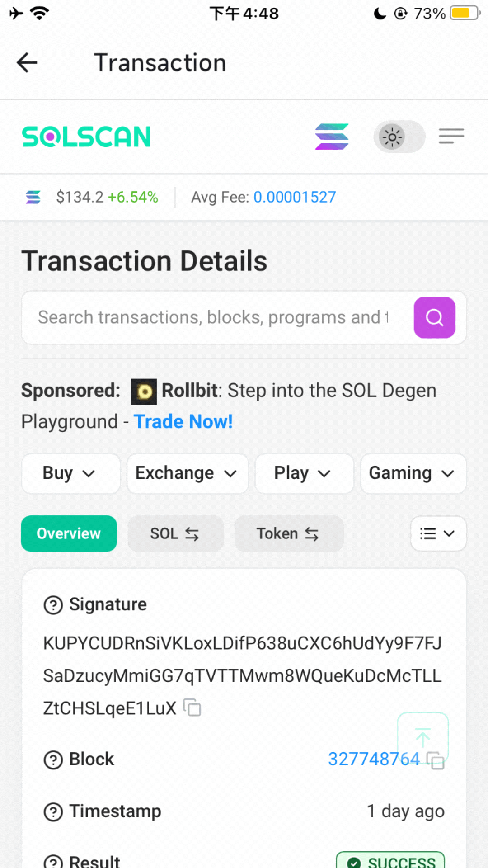Switch to the Token transfers tab
The width and height of the screenshot is (488, 868).
point(288,533)
